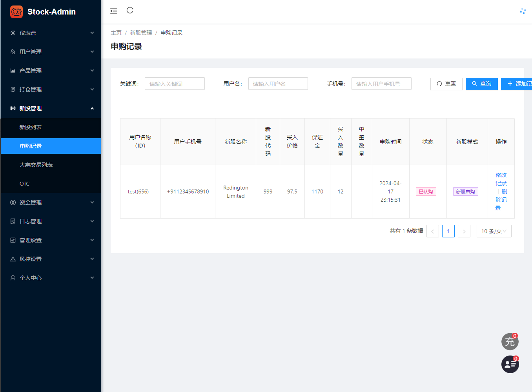
Task: Click the refresh page icon
Action: [130, 11]
